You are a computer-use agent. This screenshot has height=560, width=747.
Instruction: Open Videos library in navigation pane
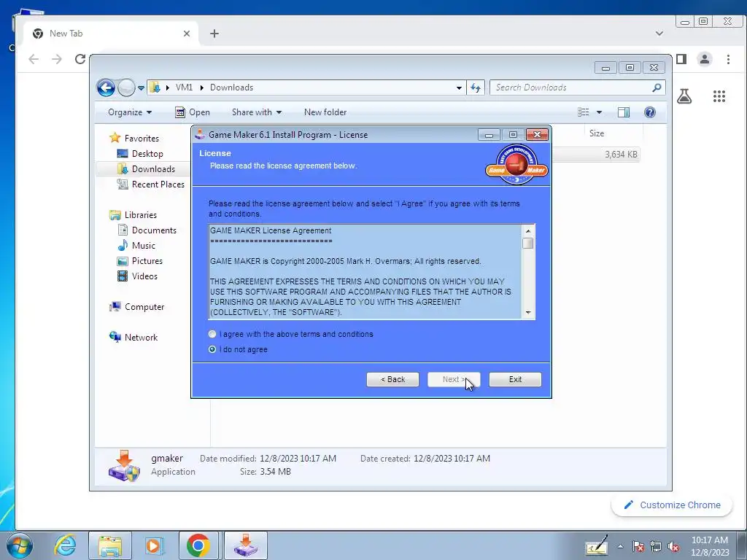click(x=144, y=276)
